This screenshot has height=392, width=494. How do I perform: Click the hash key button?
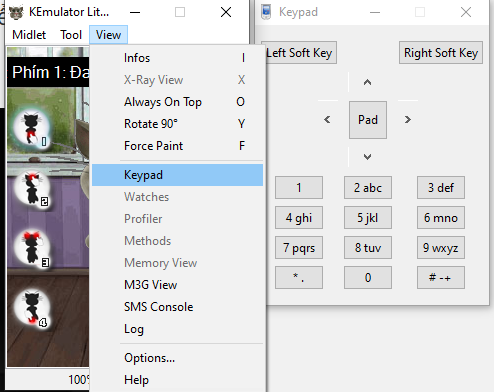(441, 277)
